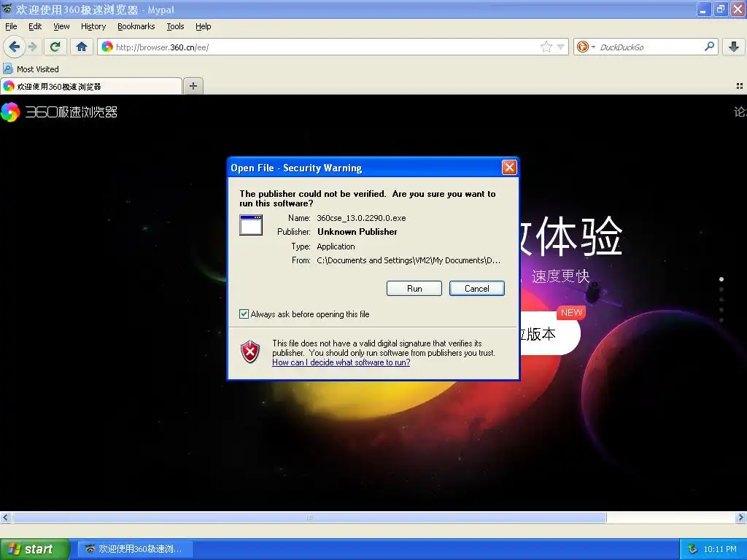Click the Unknown Publisher text
Image resolution: width=747 pixels, height=560 pixels.
pyautogui.click(x=357, y=232)
